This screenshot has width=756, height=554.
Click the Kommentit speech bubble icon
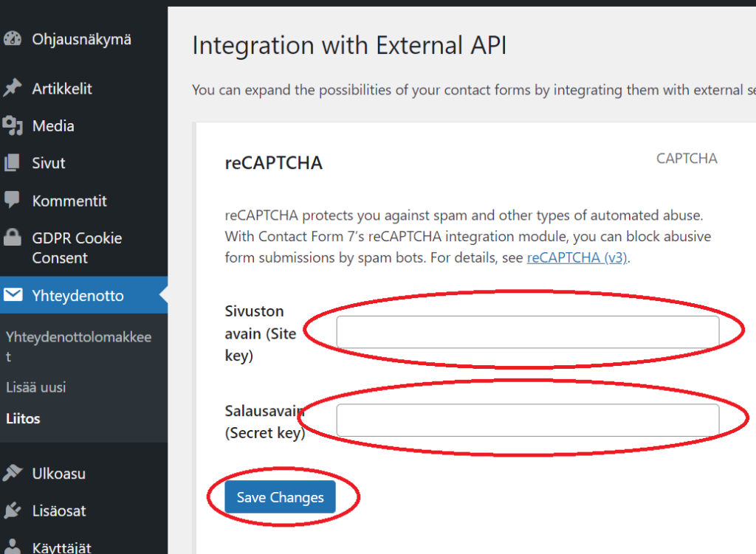pos(12,199)
